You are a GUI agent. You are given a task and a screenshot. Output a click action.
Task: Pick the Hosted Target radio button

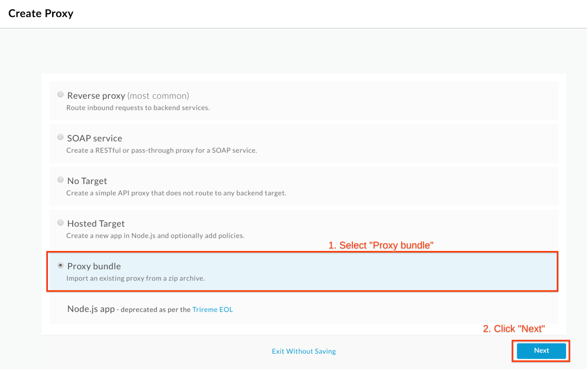coord(61,223)
